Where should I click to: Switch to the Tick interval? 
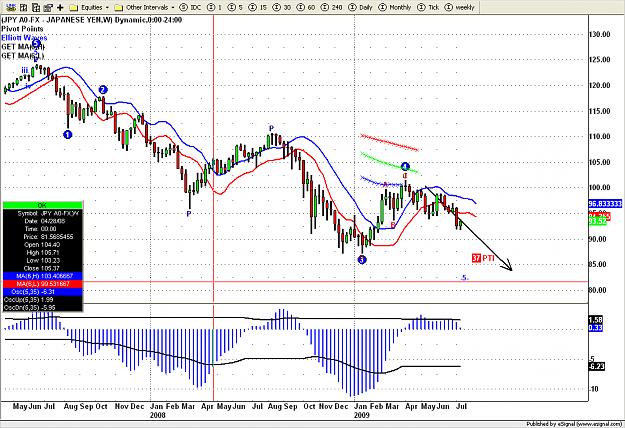(x=428, y=7)
